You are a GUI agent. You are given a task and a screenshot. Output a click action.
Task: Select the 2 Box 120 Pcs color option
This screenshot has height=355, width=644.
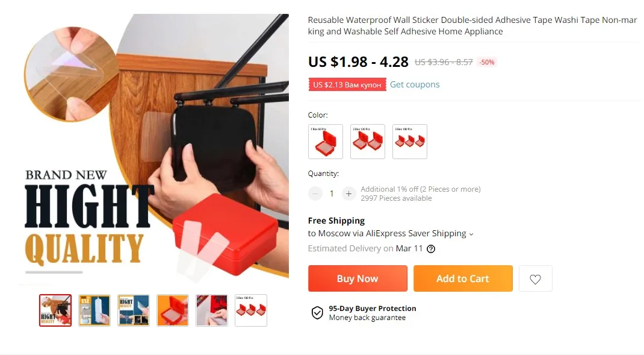(x=368, y=142)
